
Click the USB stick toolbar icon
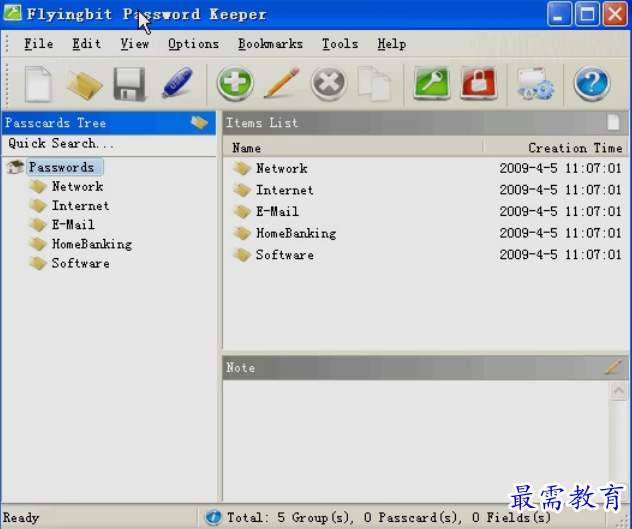177,82
